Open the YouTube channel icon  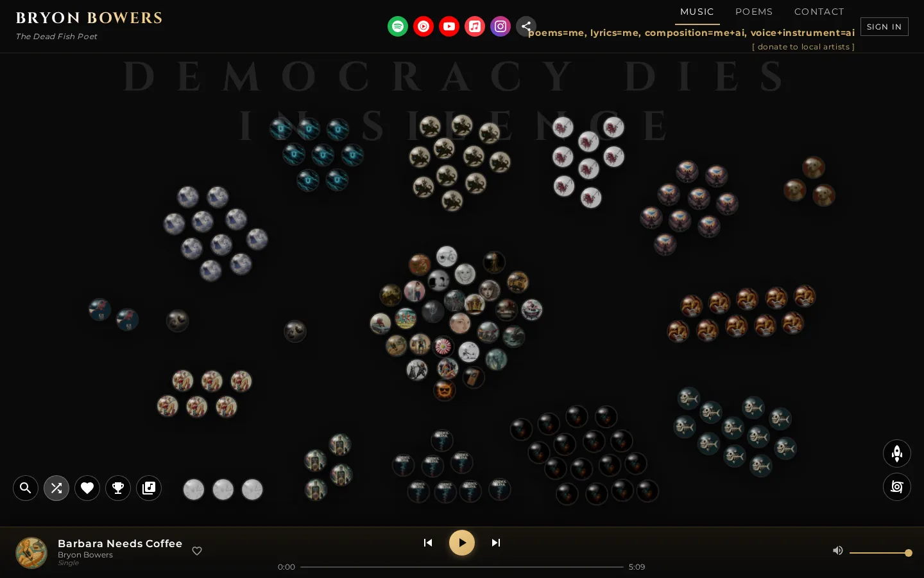(x=449, y=26)
